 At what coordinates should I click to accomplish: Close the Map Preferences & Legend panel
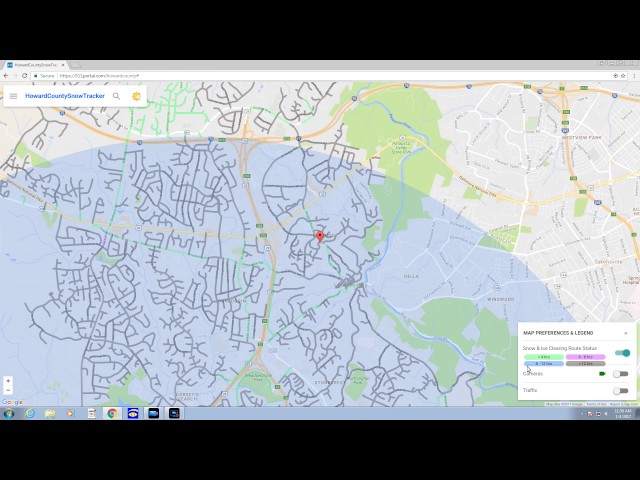tap(626, 333)
